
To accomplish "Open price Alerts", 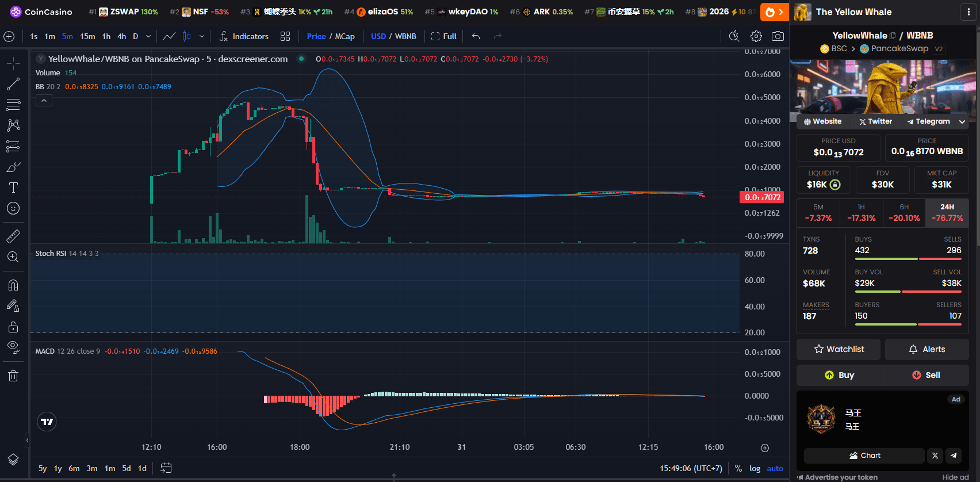I will [x=927, y=349].
